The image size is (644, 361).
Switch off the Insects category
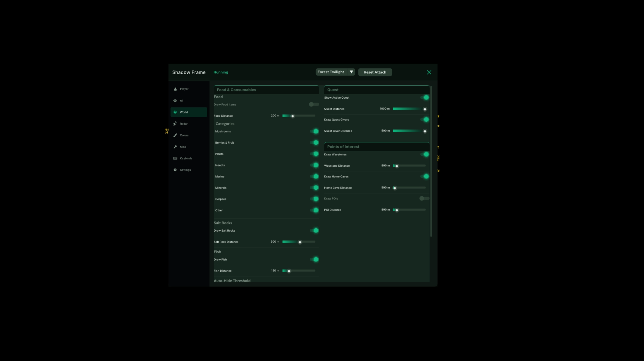[x=314, y=165]
